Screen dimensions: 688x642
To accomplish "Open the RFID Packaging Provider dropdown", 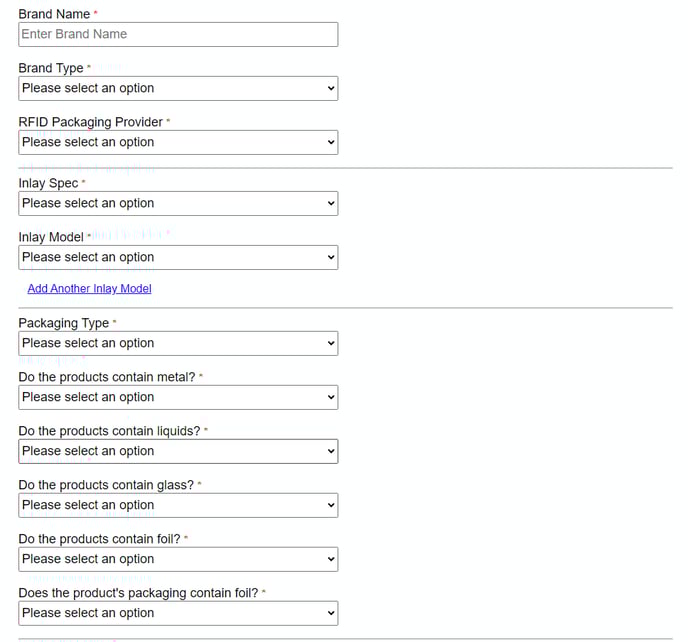I will click(x=178, y=142).
